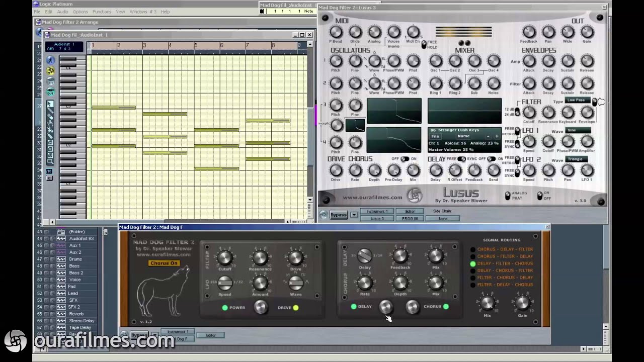Click the howling wolf logo in Mad Dog Filter
Screen dimensions: 644x362
(x=164, y=291)
